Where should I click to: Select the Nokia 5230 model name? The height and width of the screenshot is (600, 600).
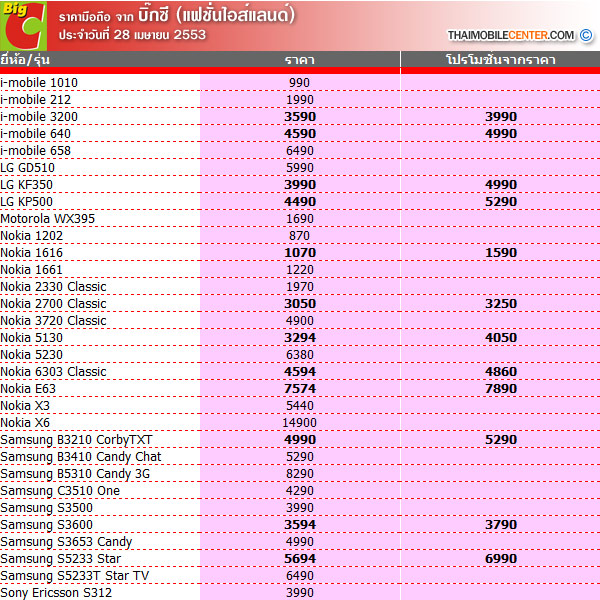coord(31,355)
